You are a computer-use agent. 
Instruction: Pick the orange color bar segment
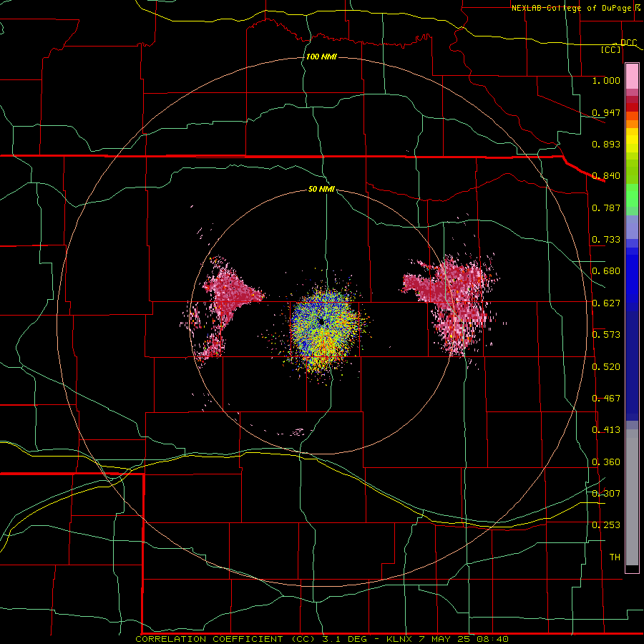pos(632,124)
